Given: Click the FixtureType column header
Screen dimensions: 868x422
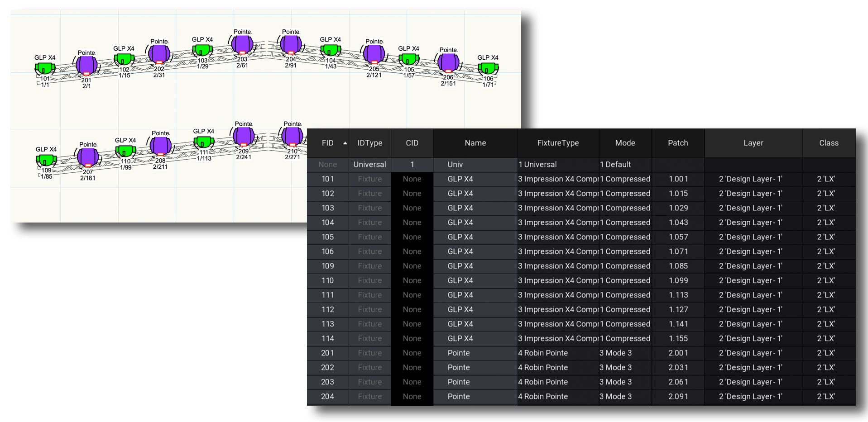Looking at the screenshot, I should pos(558,143).
